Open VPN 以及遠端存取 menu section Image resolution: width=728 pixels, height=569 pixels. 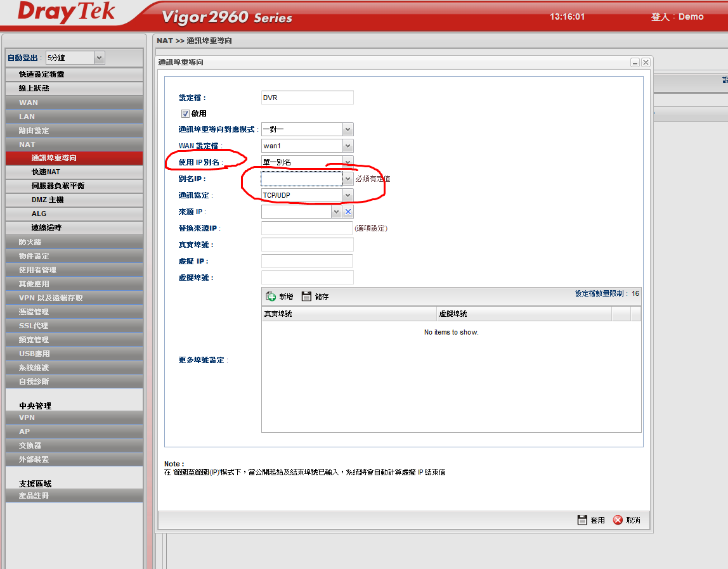[x=51, y=298]
